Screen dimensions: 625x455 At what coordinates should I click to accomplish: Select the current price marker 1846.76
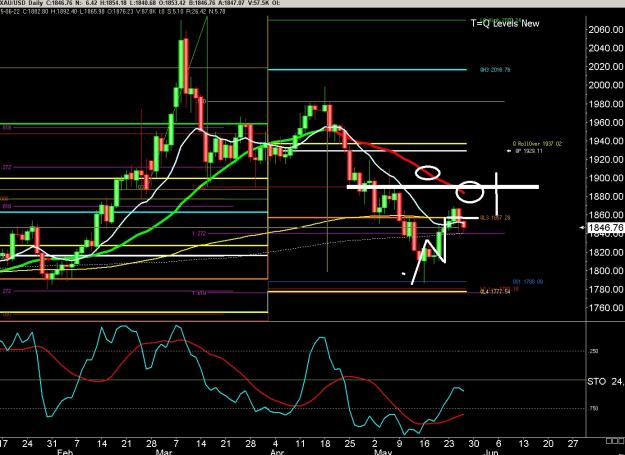pyautogui.click(x=605, y=228)
